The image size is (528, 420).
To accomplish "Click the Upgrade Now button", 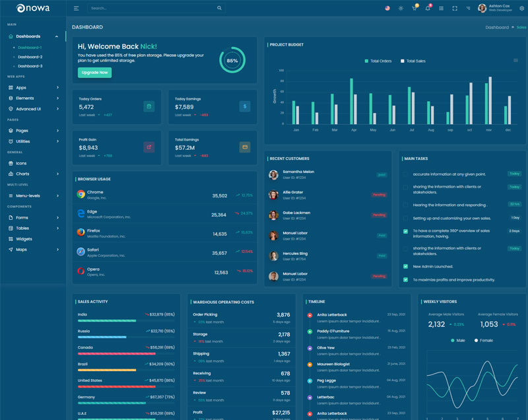I will coord(94,73).
